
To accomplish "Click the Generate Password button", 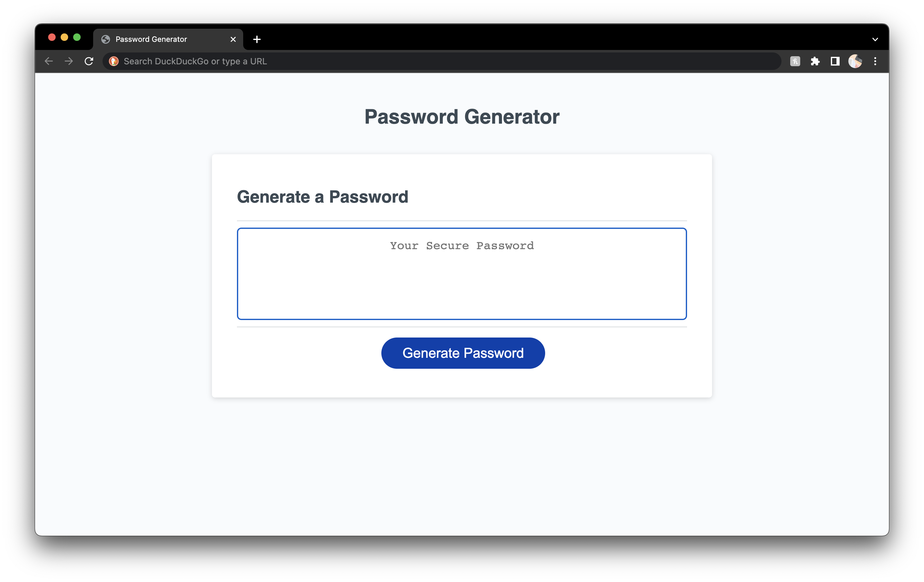I will click(463, 353).
